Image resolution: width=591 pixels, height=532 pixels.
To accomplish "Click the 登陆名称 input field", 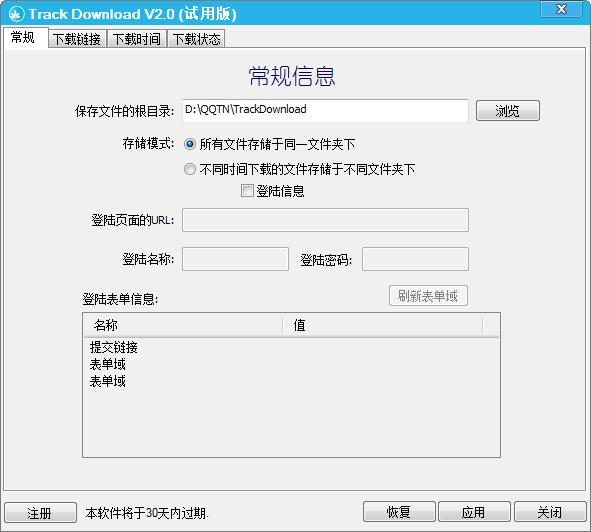I will 235,259.
